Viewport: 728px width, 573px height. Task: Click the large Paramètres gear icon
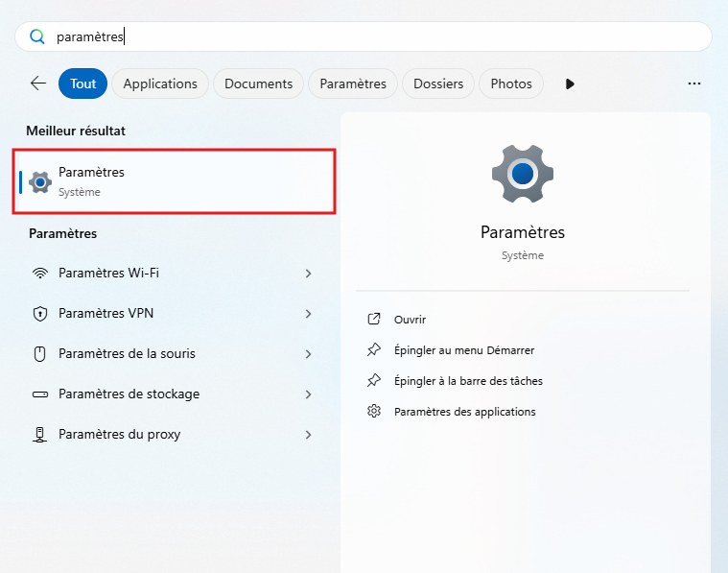point(523,174)
